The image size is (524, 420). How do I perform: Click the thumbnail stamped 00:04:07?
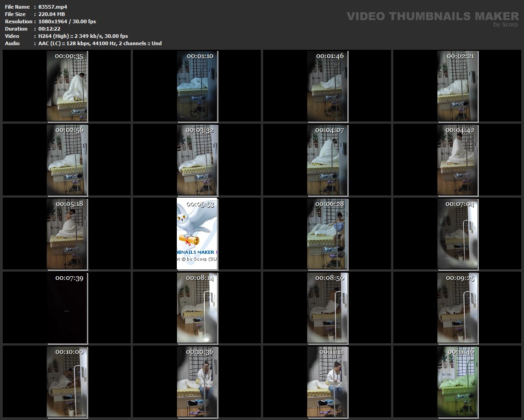[327, 160]
